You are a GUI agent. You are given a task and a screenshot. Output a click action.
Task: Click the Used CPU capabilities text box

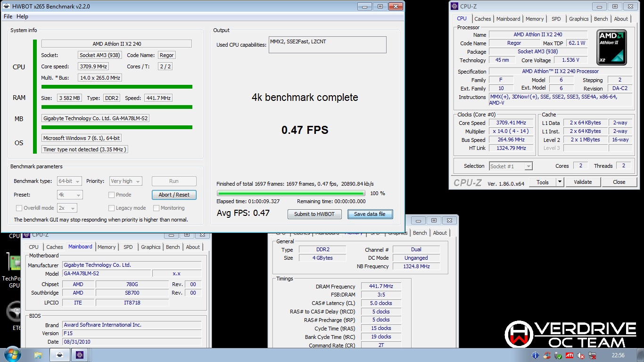pos(328,45)
